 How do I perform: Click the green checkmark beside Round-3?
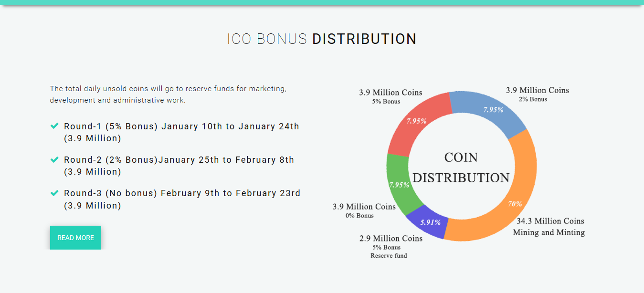tap(54, 192)
